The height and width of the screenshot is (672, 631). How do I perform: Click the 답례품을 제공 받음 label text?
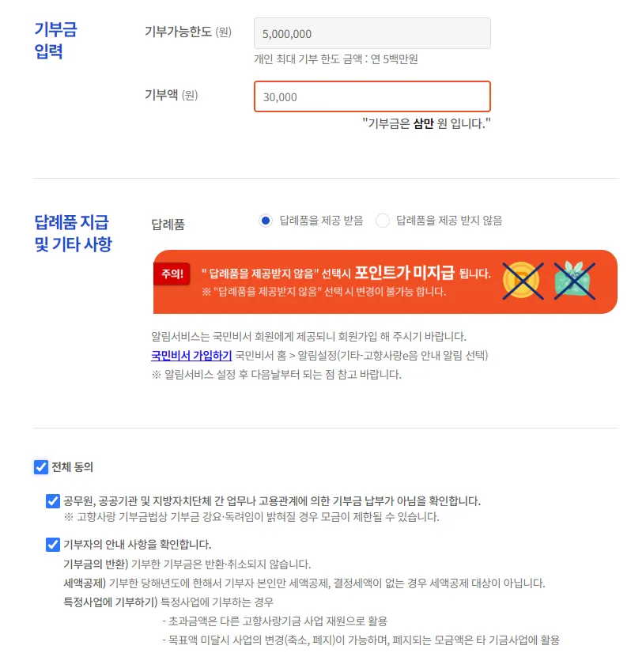tap(321, 221)
